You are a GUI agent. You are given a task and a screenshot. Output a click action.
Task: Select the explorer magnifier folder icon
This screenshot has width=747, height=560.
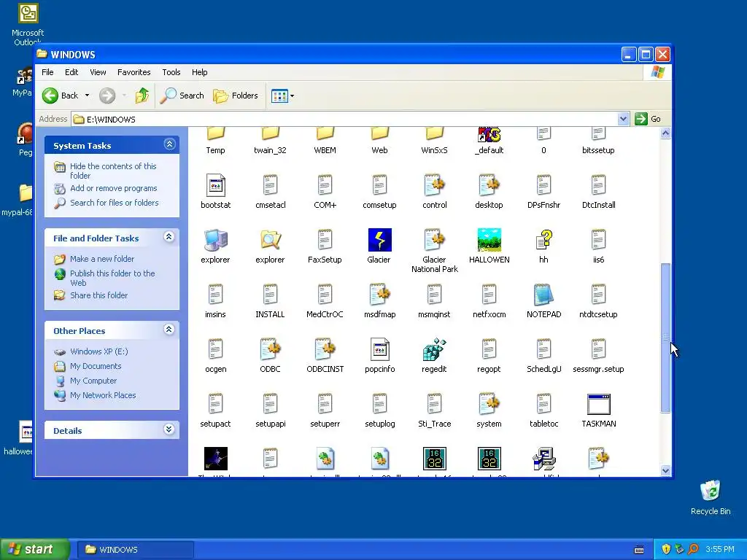tap(270, 240)
